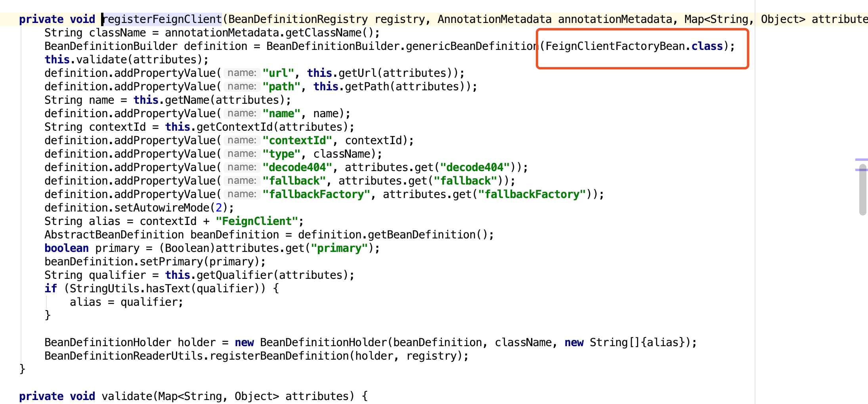Screen dimensions: 868x404
Task: Click the name: inlay hint before "url"
Action: [242, 73]
